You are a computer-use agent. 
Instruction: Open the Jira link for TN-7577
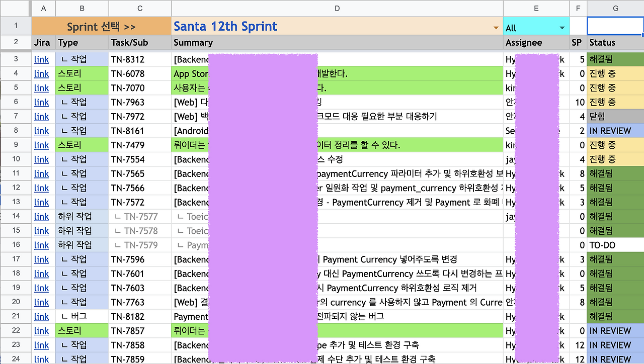click(41, 217)
